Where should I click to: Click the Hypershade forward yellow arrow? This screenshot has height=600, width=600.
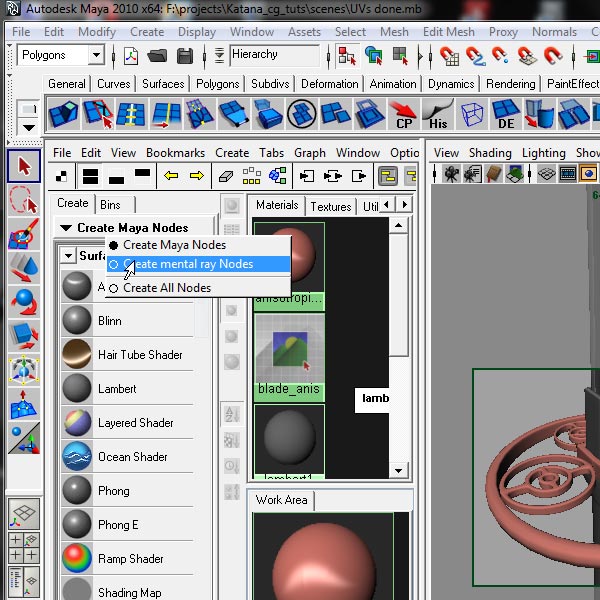(x=196, y=176)
